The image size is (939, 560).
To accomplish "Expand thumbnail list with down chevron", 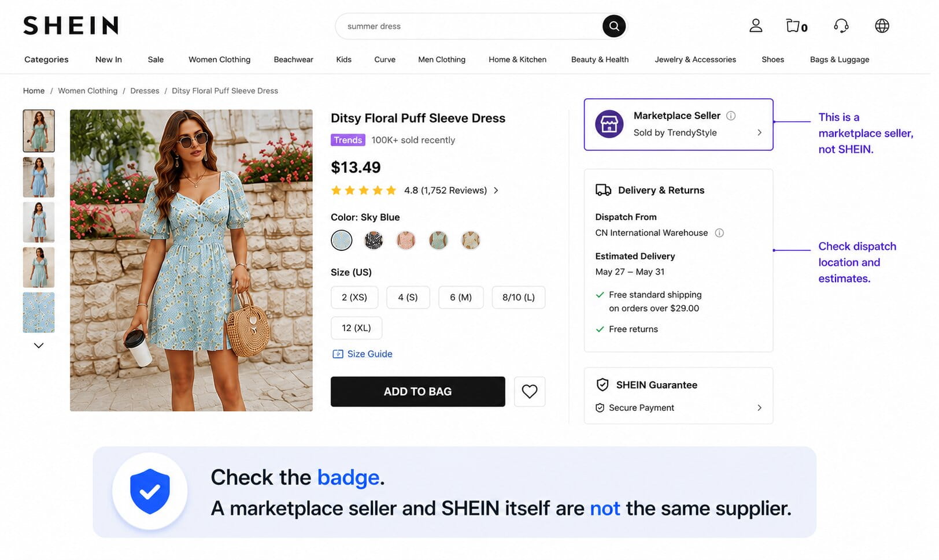I will coord(39,346).
